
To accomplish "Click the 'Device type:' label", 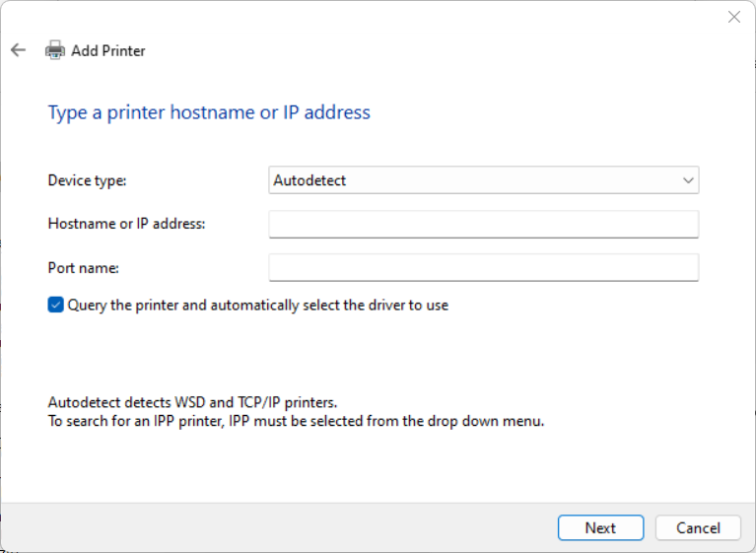I will [88, 180].
